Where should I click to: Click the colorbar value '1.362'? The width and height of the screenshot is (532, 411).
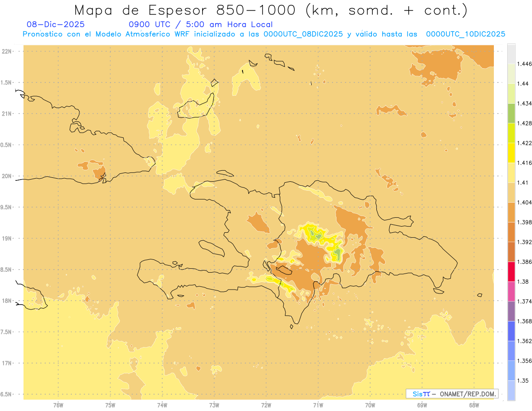524,341
